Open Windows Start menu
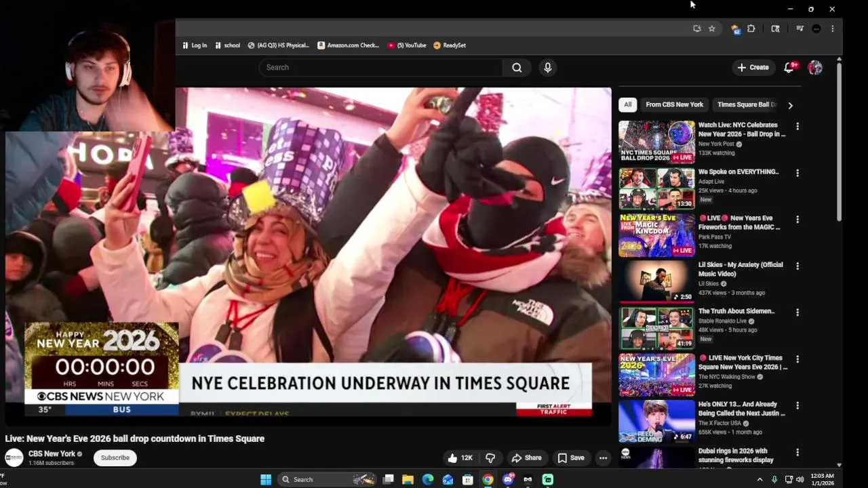 (x=266, y=480)
